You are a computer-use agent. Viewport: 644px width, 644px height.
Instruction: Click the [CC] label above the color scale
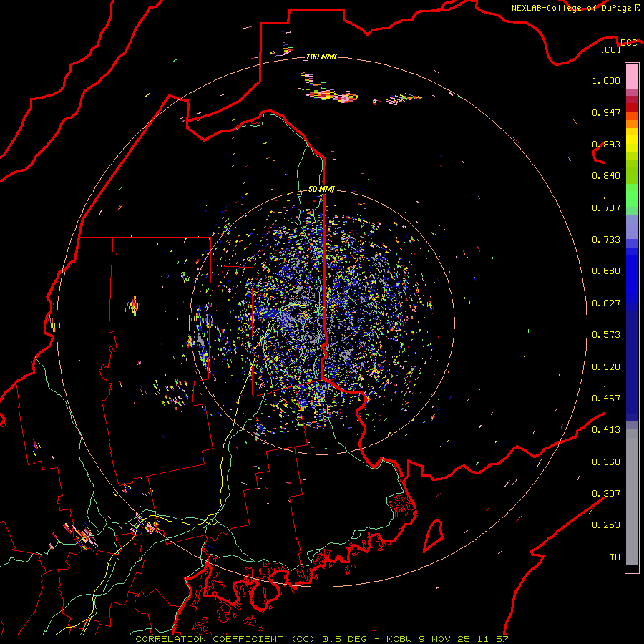tap(611, 49)
